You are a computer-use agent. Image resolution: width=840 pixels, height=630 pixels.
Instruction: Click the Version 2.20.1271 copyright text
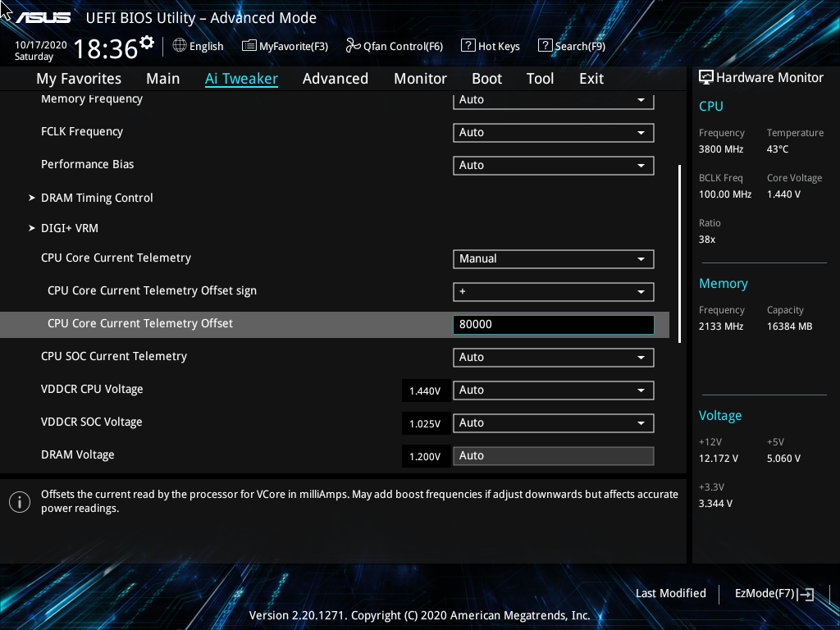419,615
